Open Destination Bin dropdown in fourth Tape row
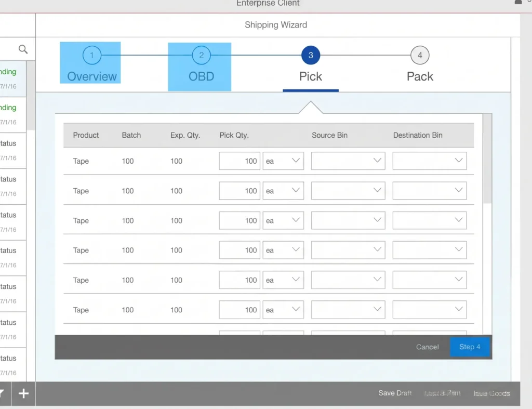This screenshot has width=532, height=409. (x=430, y=250)
